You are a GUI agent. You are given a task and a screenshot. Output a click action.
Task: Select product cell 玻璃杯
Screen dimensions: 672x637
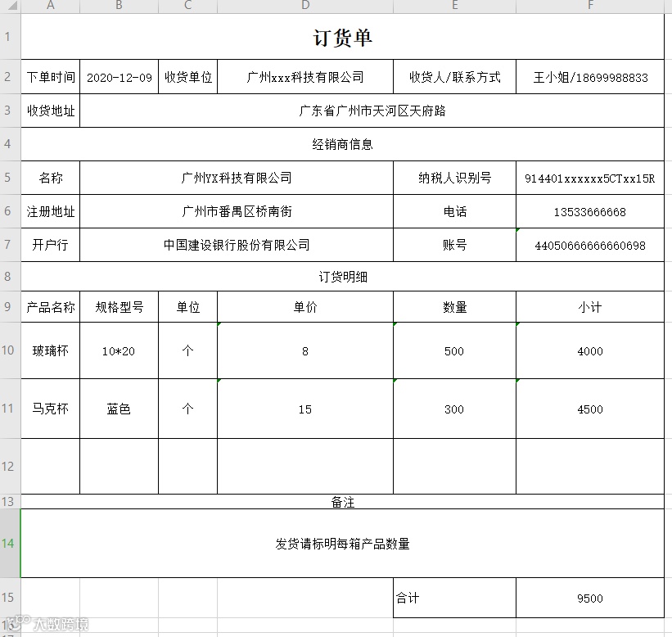coord(51,350)
